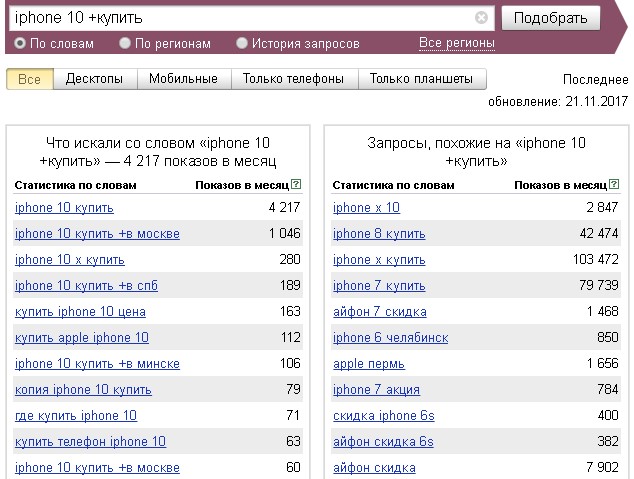Switch to the 'Десктопы' tab
The height and width of the screenshot is (479, 634).
(x=95, y=79)
